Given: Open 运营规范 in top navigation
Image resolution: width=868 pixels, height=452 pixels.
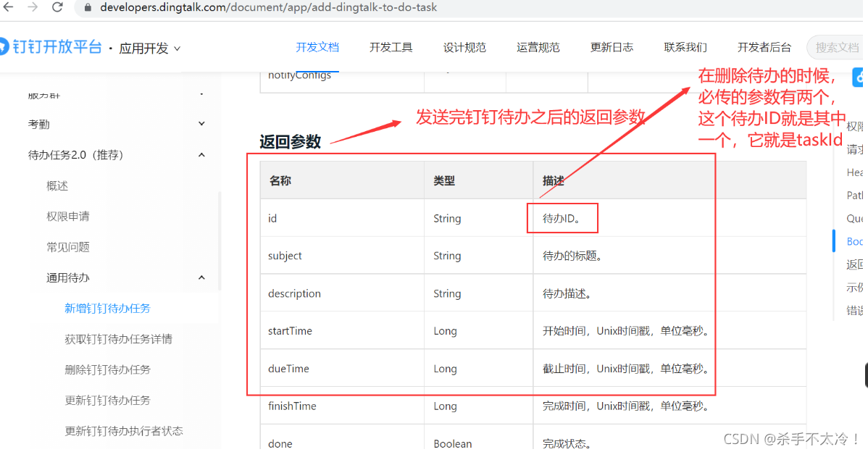Looking at the screenshot, I should 538,48.
